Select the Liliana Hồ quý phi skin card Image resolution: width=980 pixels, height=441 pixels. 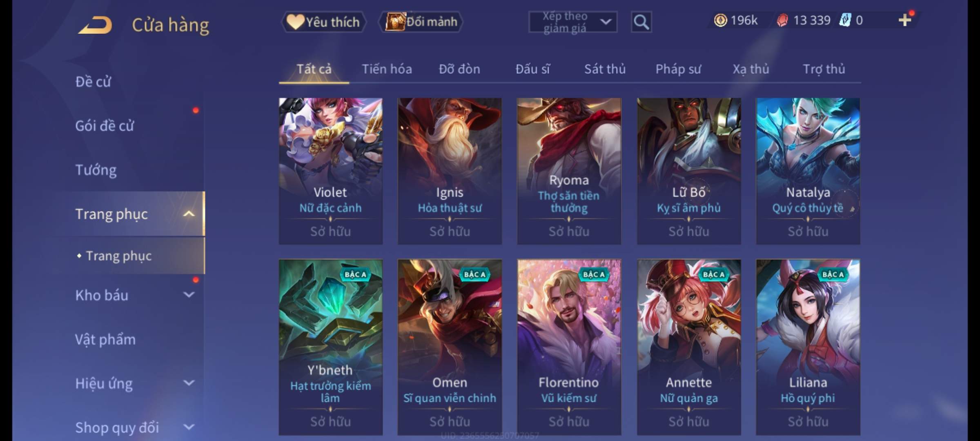pyautogui.click(x=808, y=347)
